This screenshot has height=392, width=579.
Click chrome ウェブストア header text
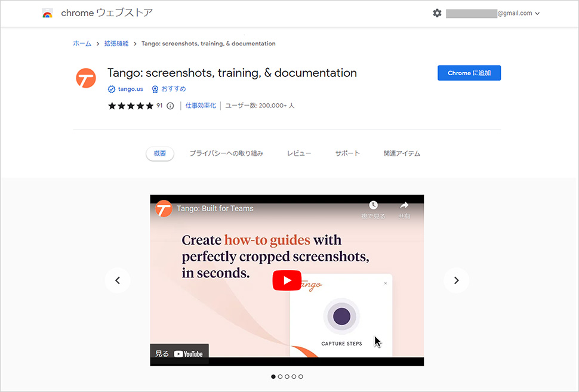click(107, 13)
